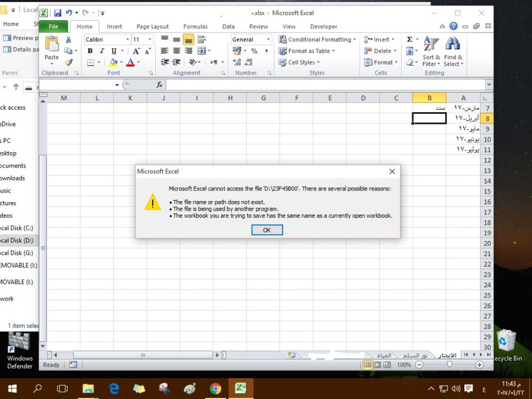Open Microsoft Excel Help question icon

pyautogui.click(x=454, y=26)
